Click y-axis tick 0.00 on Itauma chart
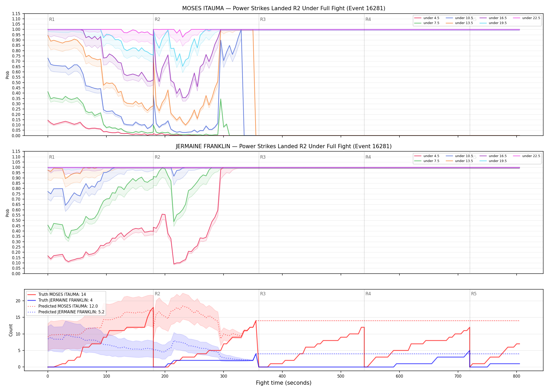Viewport: 549px width, 392px height. pos(17,136)
